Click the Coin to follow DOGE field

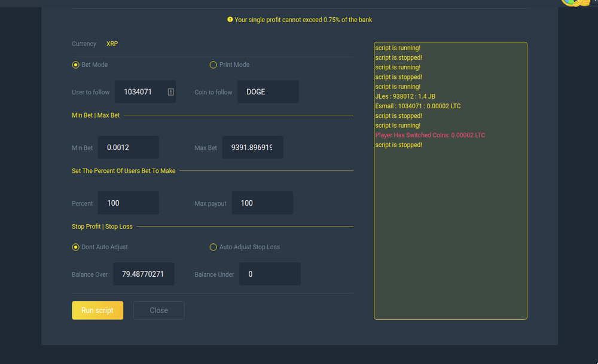(267, 92)
